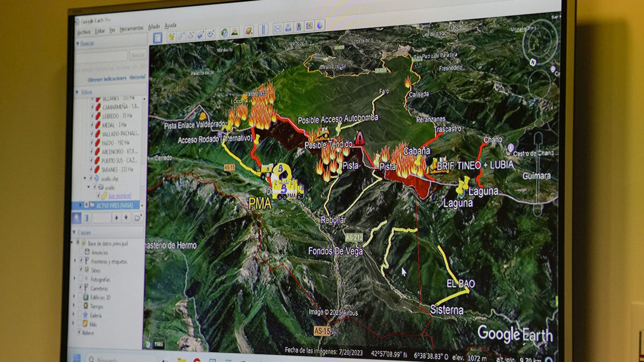644x362 pixels.
Task: Expand the ACTIVE FIRES (NASA) folder
Action: coord(80,205)
